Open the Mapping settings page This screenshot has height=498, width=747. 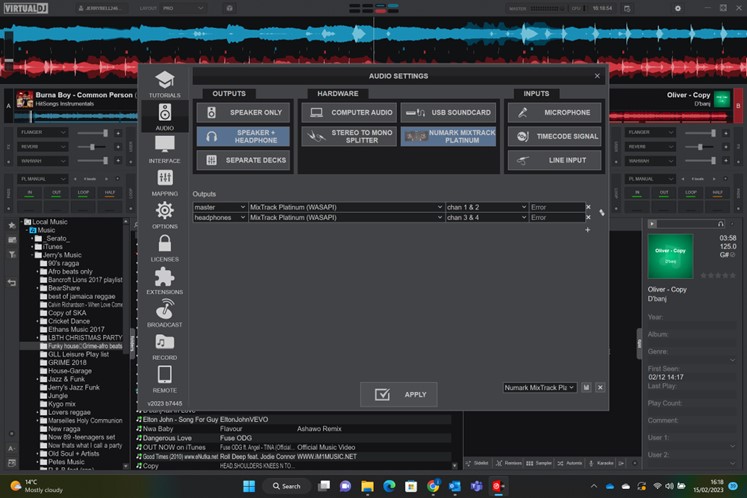[x=164, y=183]
